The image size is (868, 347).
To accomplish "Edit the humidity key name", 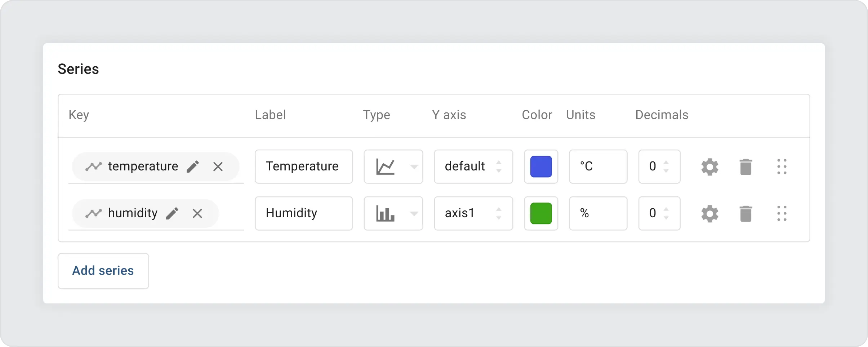I will (x=173, y=213).
